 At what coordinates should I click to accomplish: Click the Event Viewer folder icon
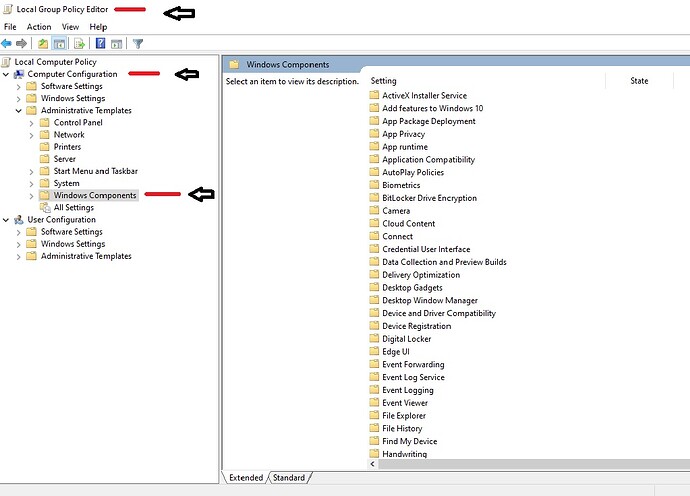pyautogui.click(x=374, y=402)
